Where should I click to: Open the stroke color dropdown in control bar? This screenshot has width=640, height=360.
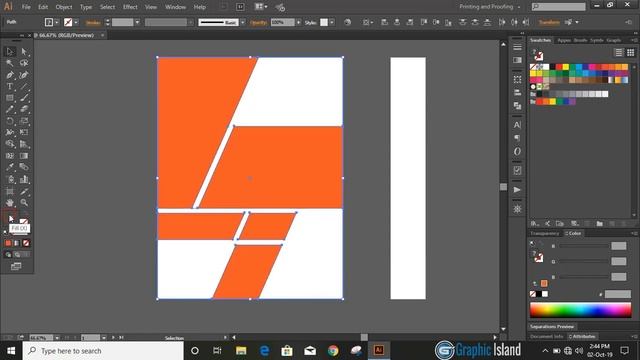point(76,22)
